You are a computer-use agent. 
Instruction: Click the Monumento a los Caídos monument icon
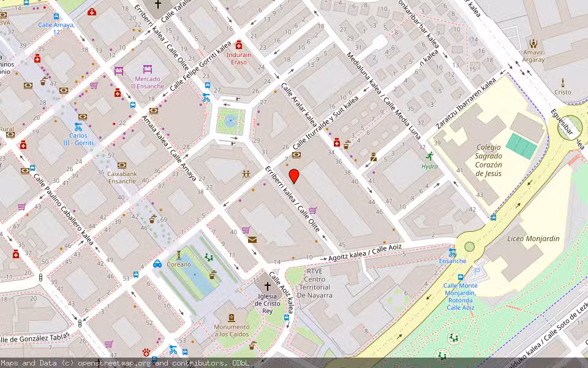(x=232, y=318)
